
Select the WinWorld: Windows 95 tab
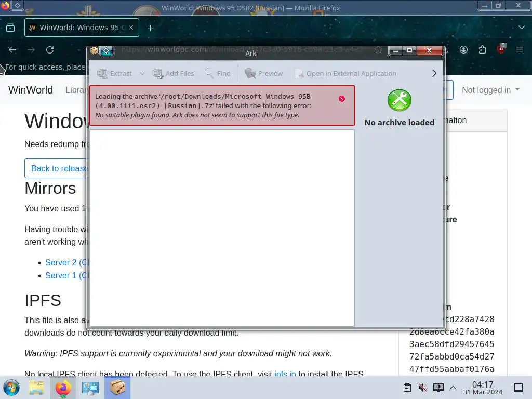(82, 28)
